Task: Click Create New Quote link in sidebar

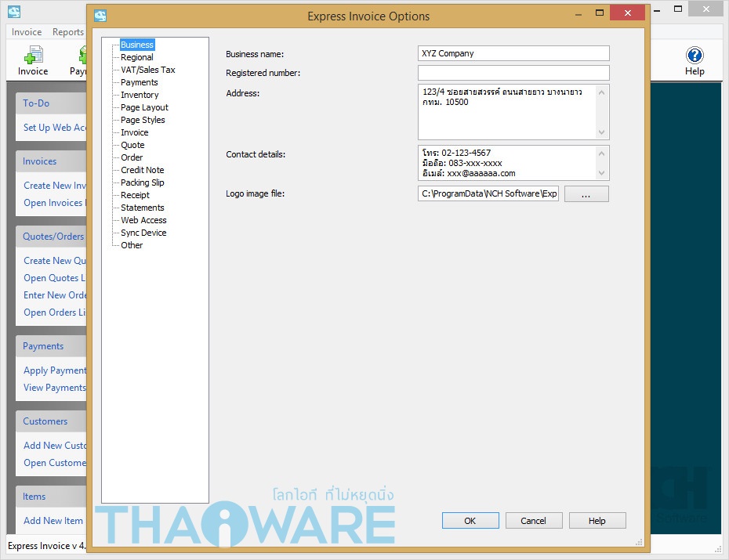Action: pos(55,261)
